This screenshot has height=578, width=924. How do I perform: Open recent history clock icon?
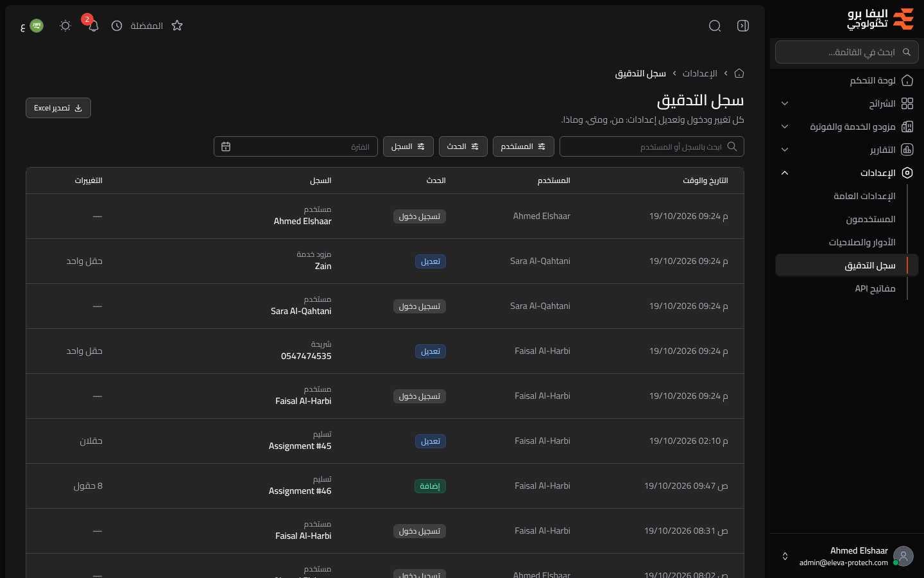[x=117, y=26]
